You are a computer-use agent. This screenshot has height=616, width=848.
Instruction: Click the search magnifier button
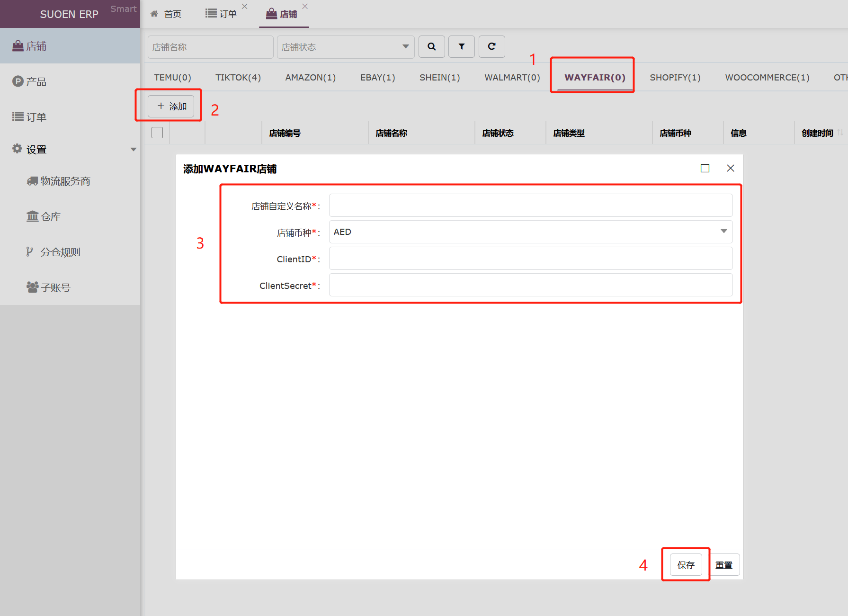point(431,46)
